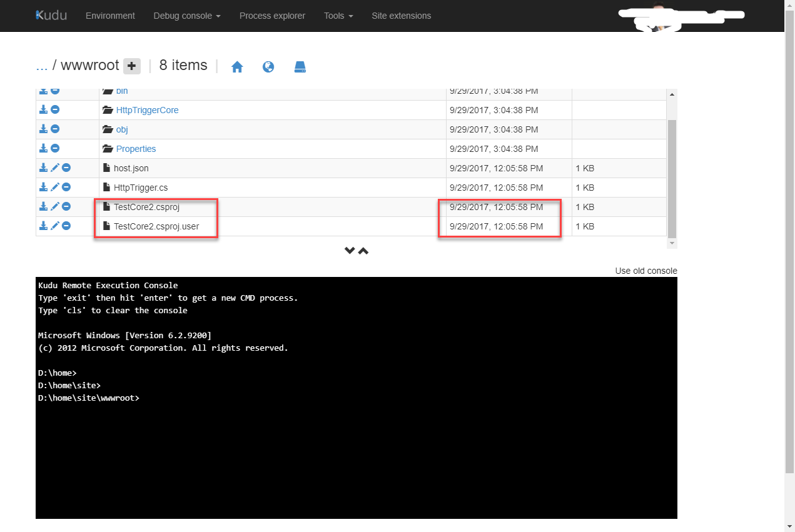The image size is (795, 532).
Task: Add a new item with the plus icon
Action: (x=131, y=65)
